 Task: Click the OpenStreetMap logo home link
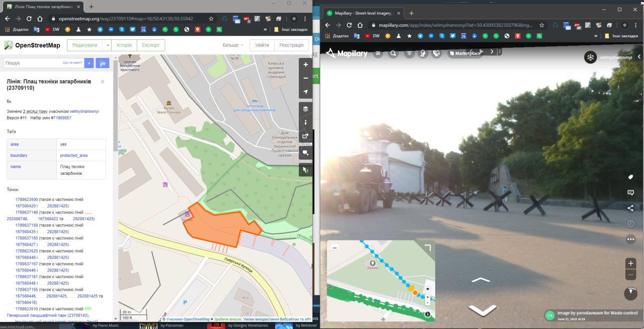[32, 45]
